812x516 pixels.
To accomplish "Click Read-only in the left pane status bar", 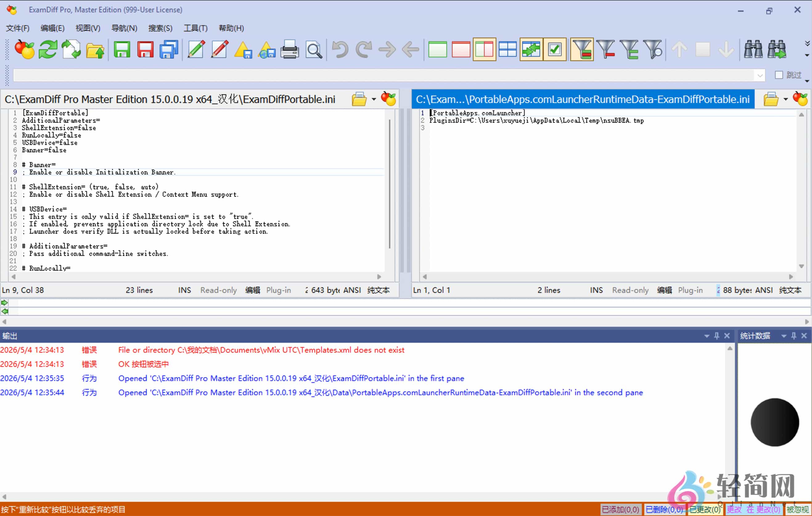I will (x=219, y=290).
